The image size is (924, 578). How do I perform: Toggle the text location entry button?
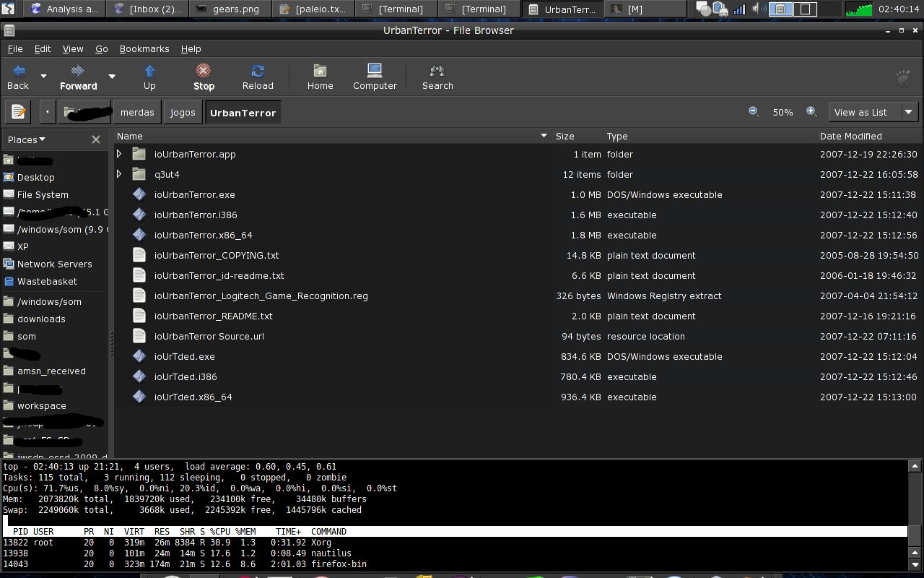pyautogui.click(x=18, y=112)
